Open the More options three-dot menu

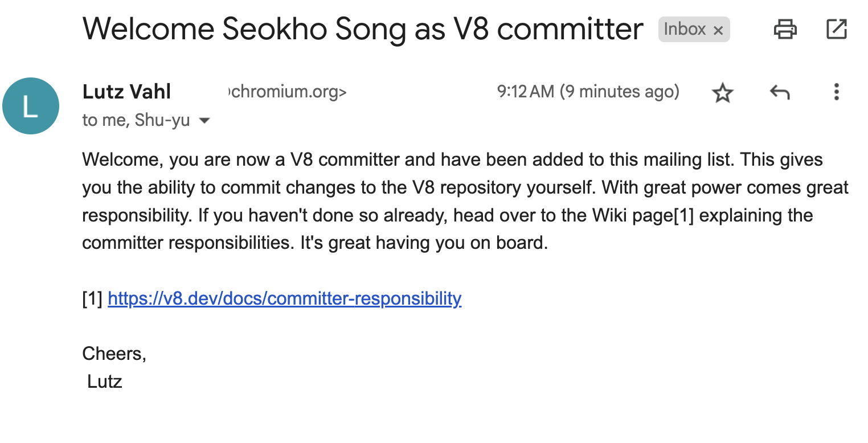click(836, 92)
